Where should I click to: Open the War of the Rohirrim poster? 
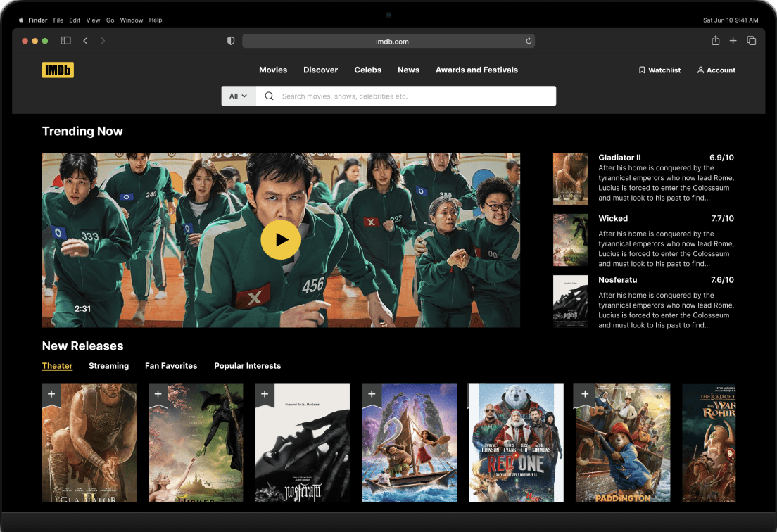click(x=709, y=443)
